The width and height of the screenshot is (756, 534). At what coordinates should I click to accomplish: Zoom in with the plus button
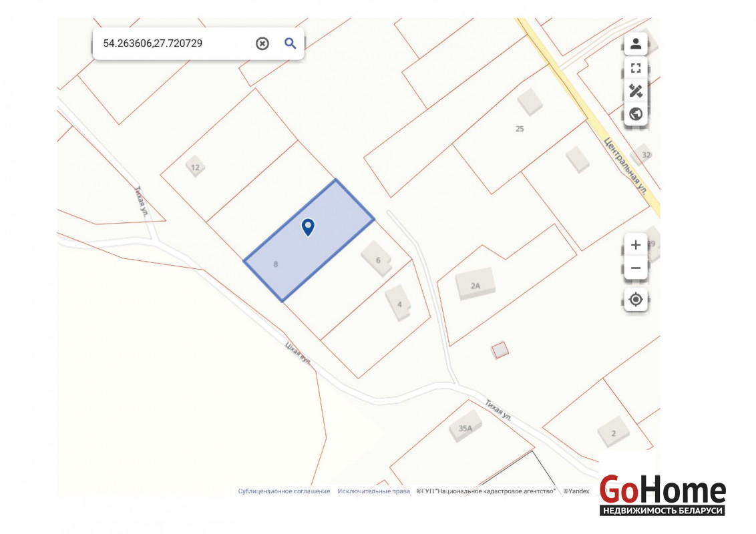pos(635,245)
